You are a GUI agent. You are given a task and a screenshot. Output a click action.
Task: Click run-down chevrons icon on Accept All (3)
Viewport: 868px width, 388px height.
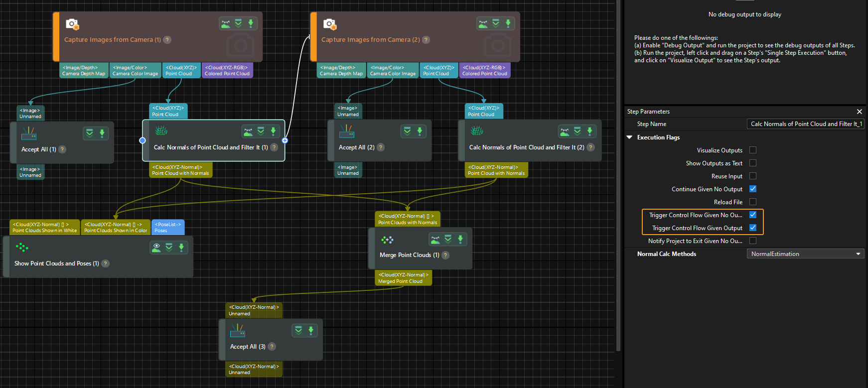(x=298, y=330)
